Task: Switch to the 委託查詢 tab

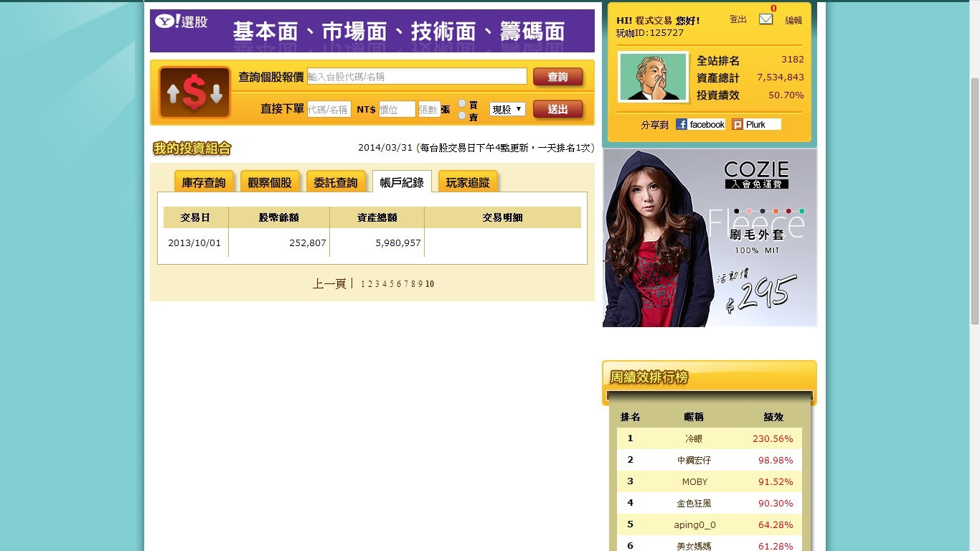Action: [x=335, y=182]
